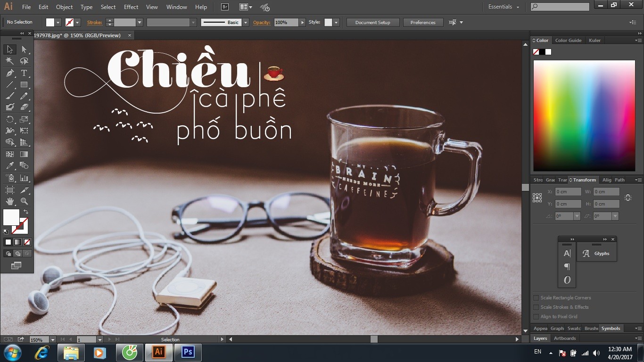
Task: Switch to the Color Guide tab
Action: 568,41
